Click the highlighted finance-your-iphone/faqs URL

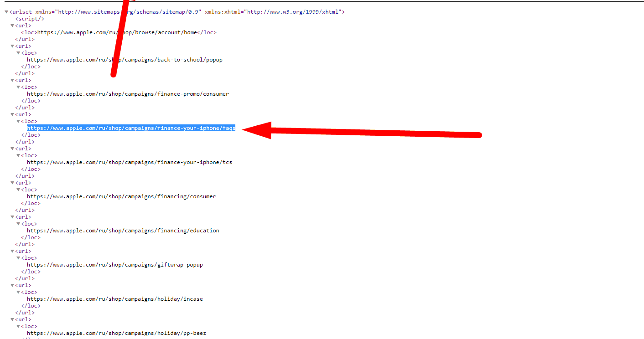[x=131, y=128]
